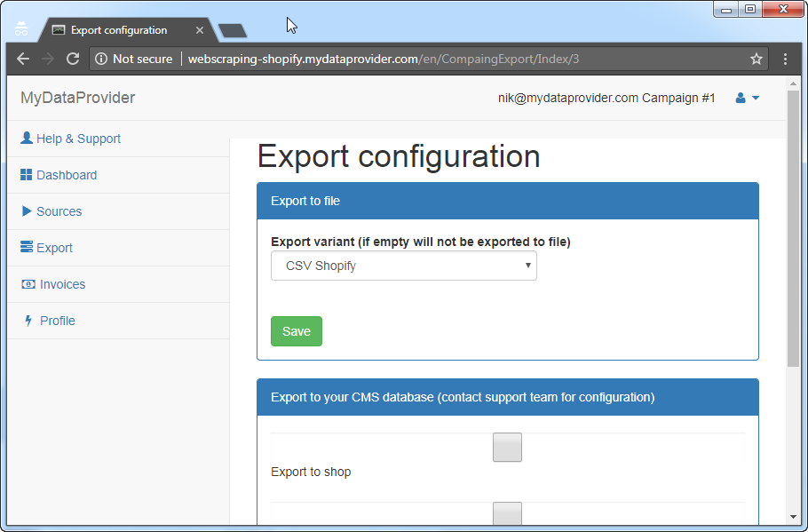Viewport: 808px width, 532px height.
Task: Click the Export configuration page heading
Action: (x=399, y=156)
